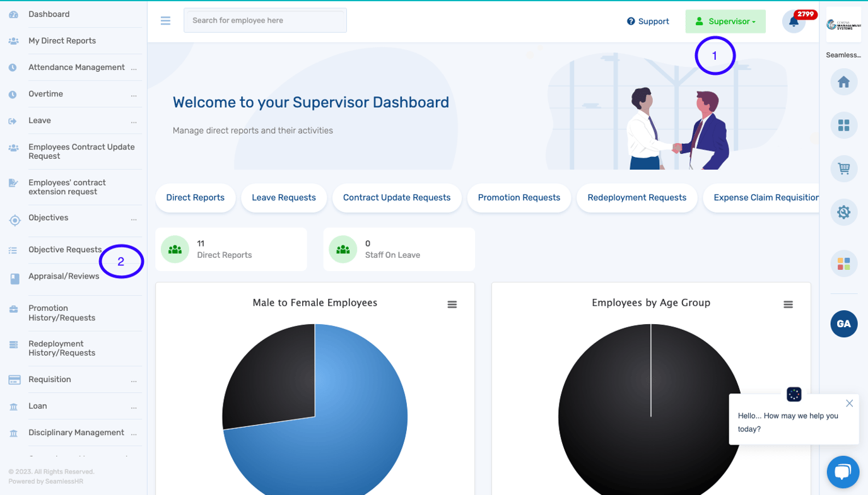Open the home icon in right rail
This screenshot has width=868, height=495.
coord(843,83)
